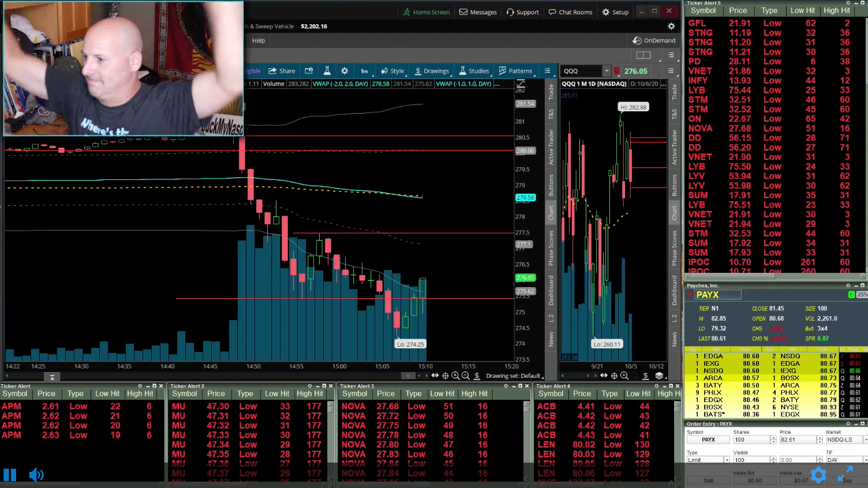
Task: Click the Sell button in Order Entry
Action: tap(708, 480)
